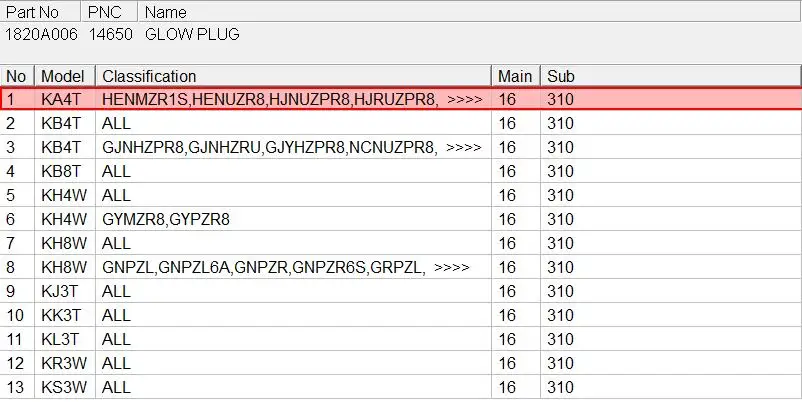Select row 8 KH8W model cell
Screen dimensions: 802x402
(65, 267)
